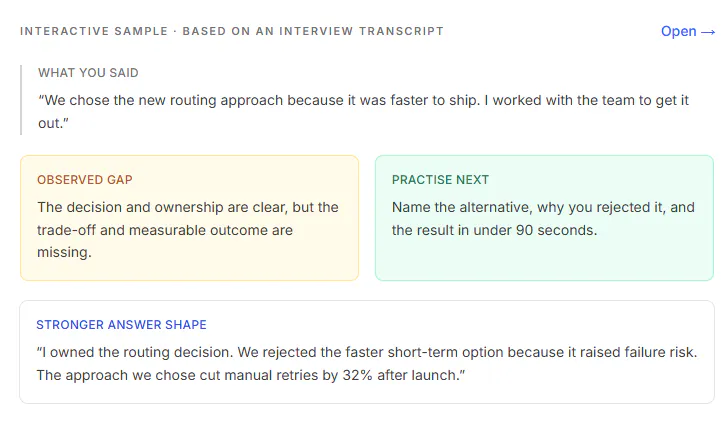
Task: Click the arrow beside Open
Action: [x=708, y=32]
